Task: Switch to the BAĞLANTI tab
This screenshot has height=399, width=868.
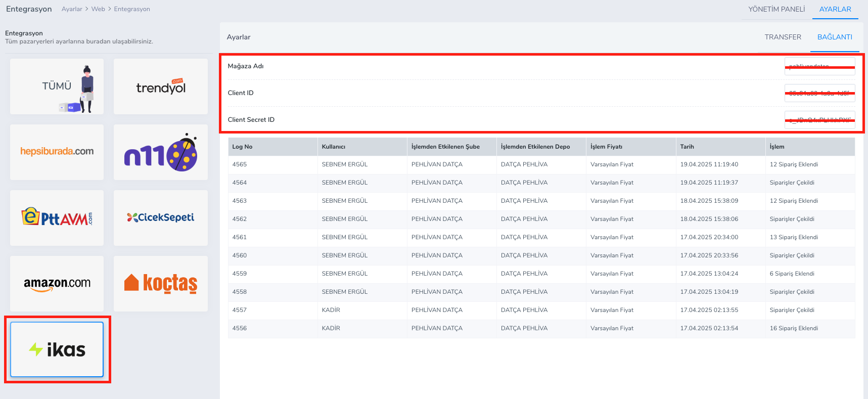Action: pos(835,37)
